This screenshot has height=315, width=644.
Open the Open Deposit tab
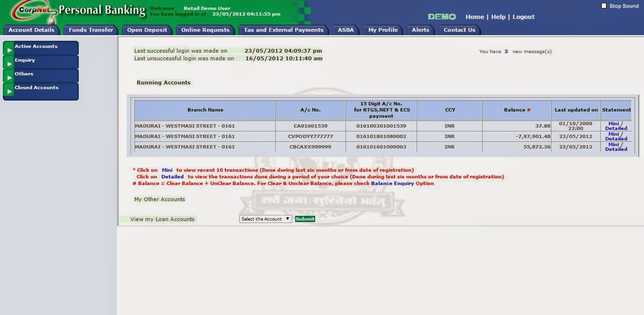[147, 30]
